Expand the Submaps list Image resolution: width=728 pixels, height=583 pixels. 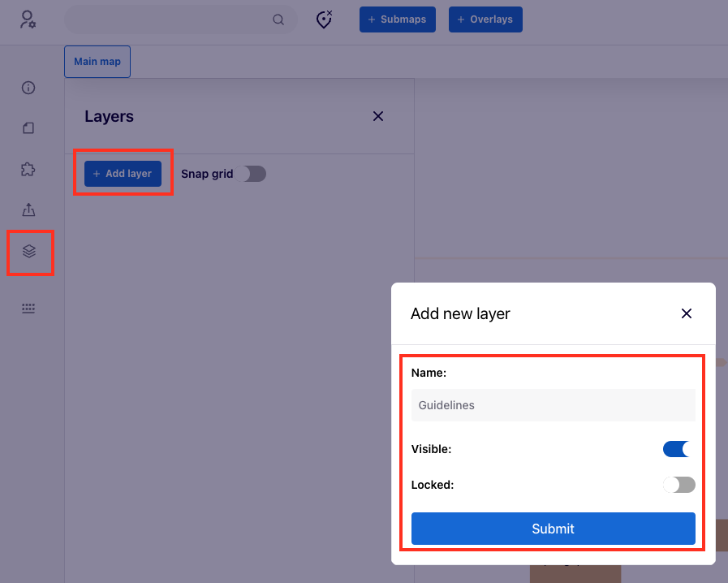(397, 19)
